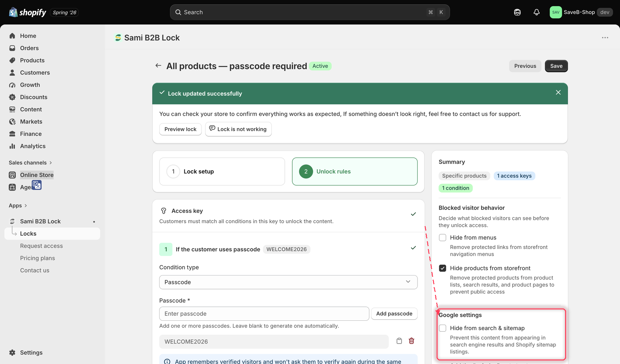Viewport: 620px width, 364px height.
Task: Open Pricing plans in sidebar
Action: point(37,258)
